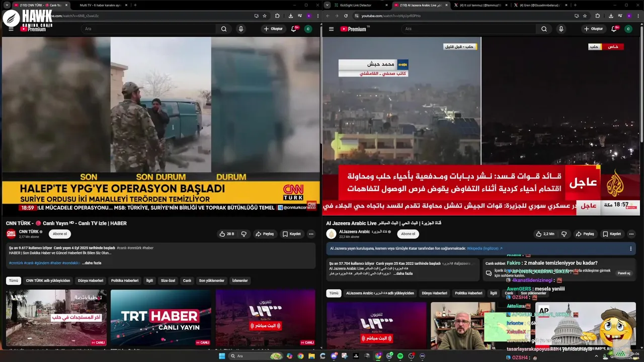Click YouTube search field in Al Jazeera window

click(x=468, y=29)
